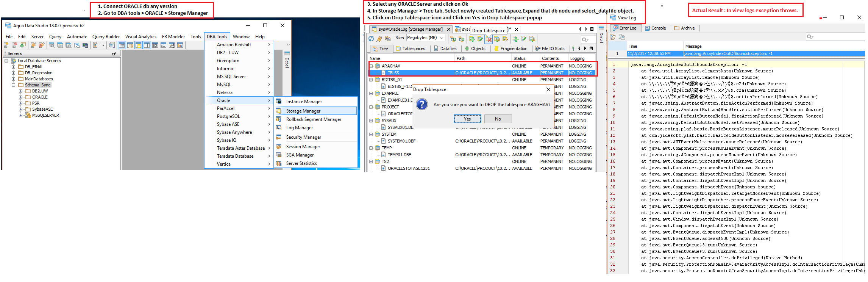Click the reconnect plug icon in Storage Manager
The image size is (868, 282).
pos(379,39)
